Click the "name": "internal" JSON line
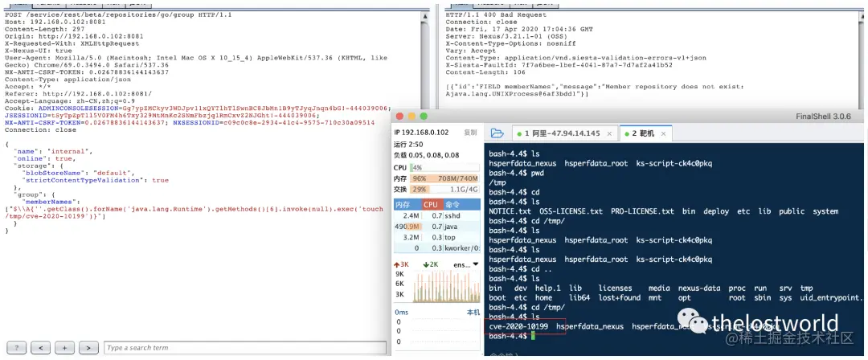The width and height of the screenshot is (868, 360). coord(53,151)
